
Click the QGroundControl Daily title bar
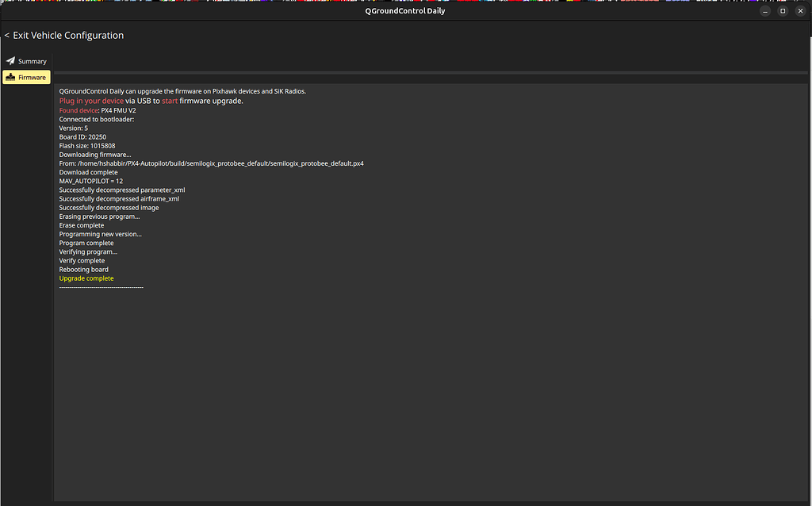(x=404, y=10)
